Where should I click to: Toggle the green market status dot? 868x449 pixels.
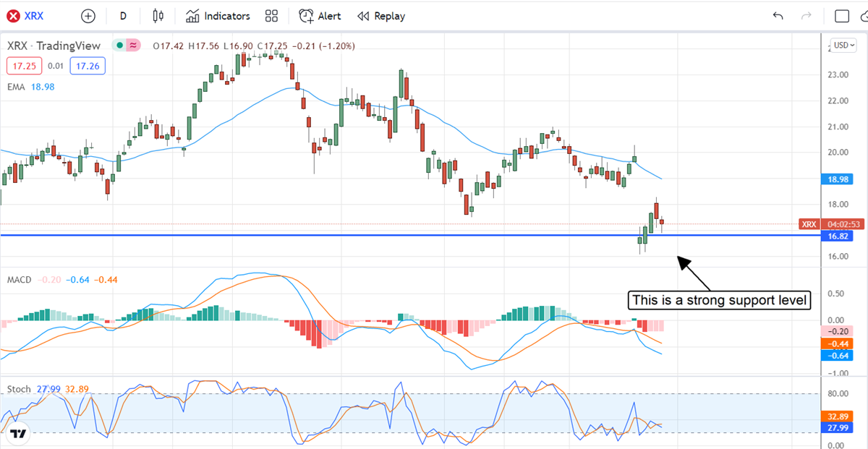[x=119, y=46]
